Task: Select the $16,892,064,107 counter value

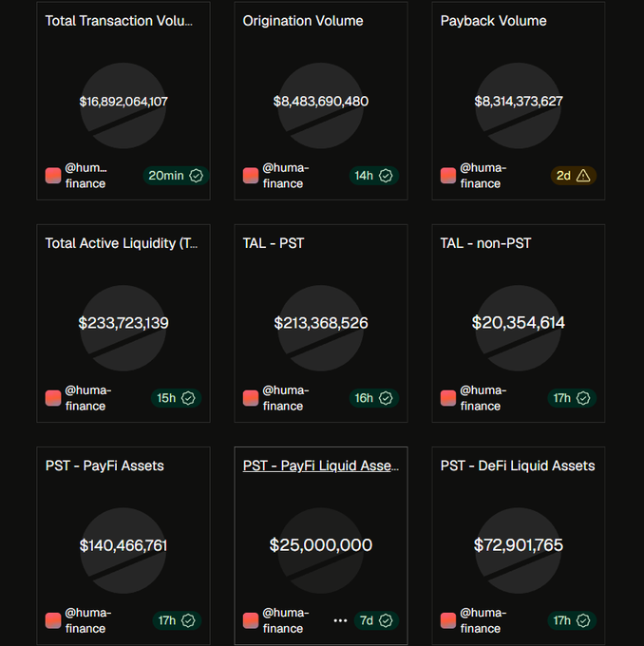Action: pyautogui.click(x=123, y=102)
